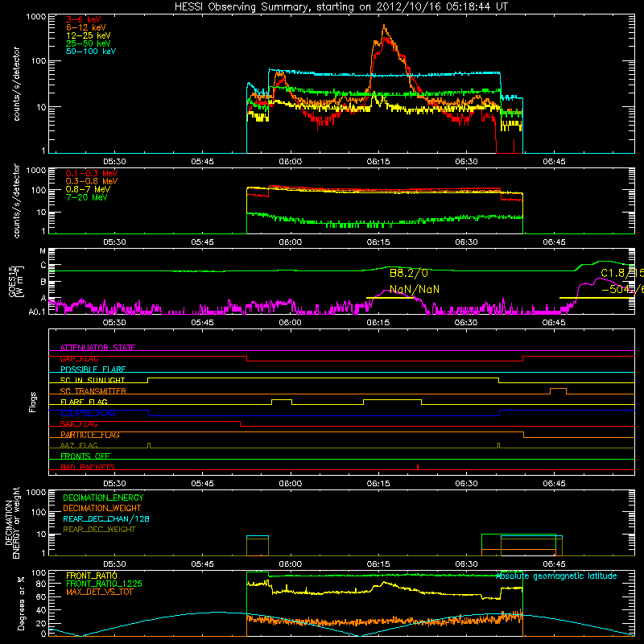Click the DECIMATION_WEIGHT legend label
The image size is (644, 644).
102,509
